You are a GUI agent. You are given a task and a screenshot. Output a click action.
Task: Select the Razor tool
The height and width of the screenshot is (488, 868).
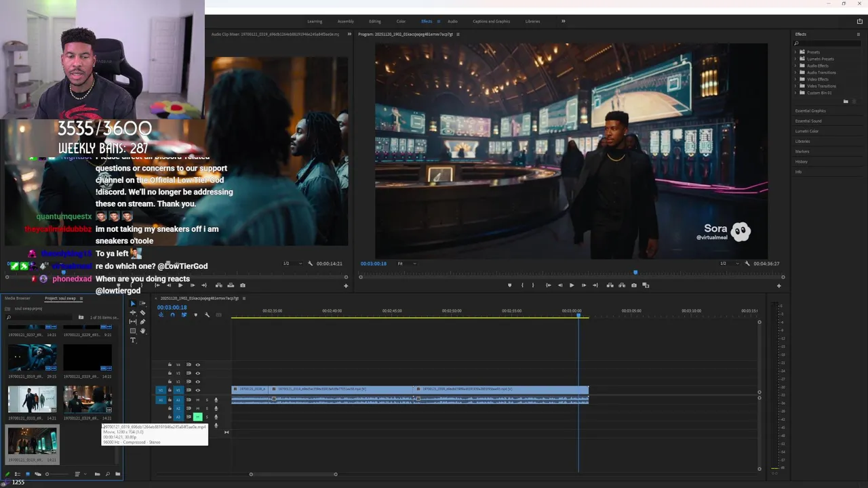142,312
